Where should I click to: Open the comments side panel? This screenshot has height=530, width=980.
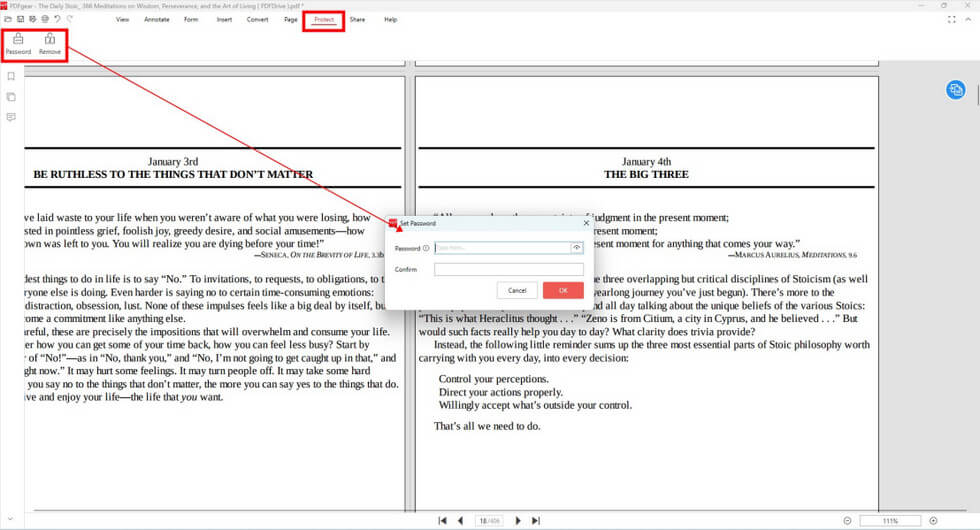point(11,117)
